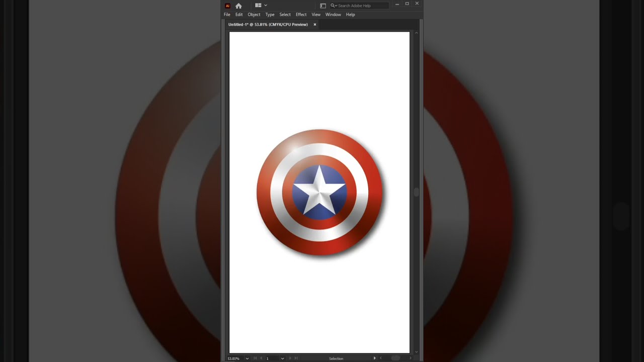Open the Select menu
Image resolution: width=644 pixels, height=362 pixels.
pyautogui.click(x=285, y=15)
